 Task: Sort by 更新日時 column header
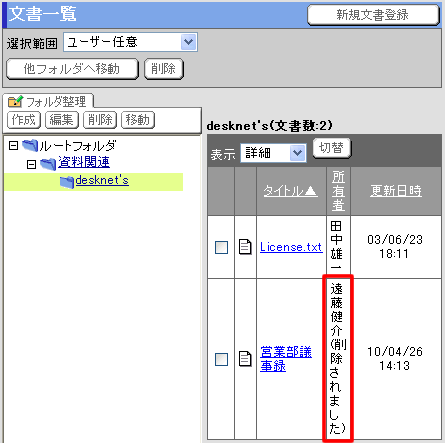[x=396, y=191]
